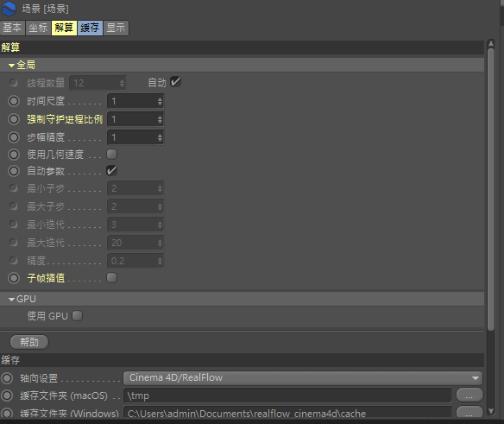The height and width of the screenshot is (424, 504).
Task: Click the 轴向设置 animation dot
Action: 7,378
